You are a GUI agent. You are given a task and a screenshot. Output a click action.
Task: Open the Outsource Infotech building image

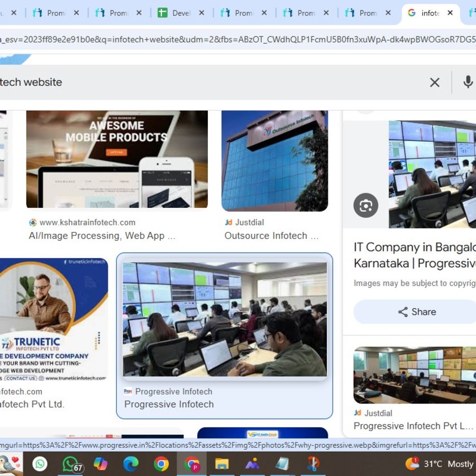point(274,161)
